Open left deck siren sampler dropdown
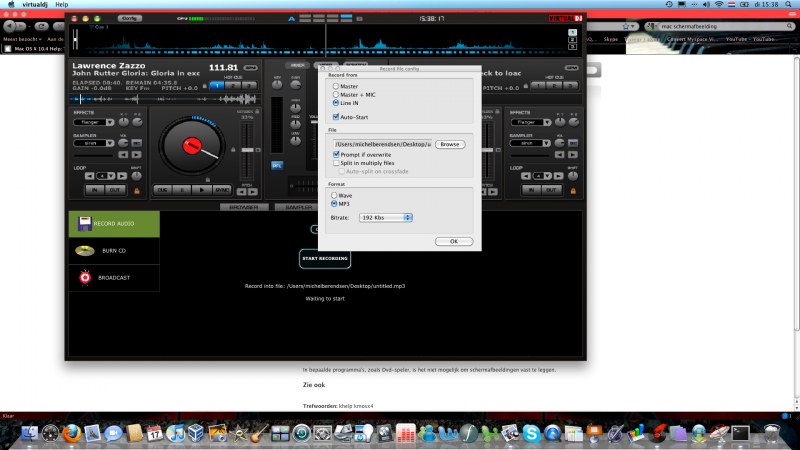800x450 pixels. tap(94, 143)
